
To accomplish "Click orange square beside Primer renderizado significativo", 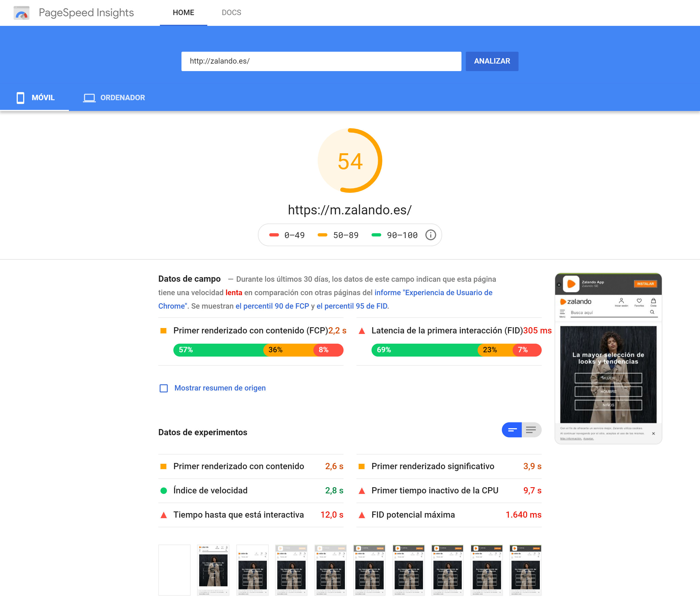I will [x=362, y=466].
